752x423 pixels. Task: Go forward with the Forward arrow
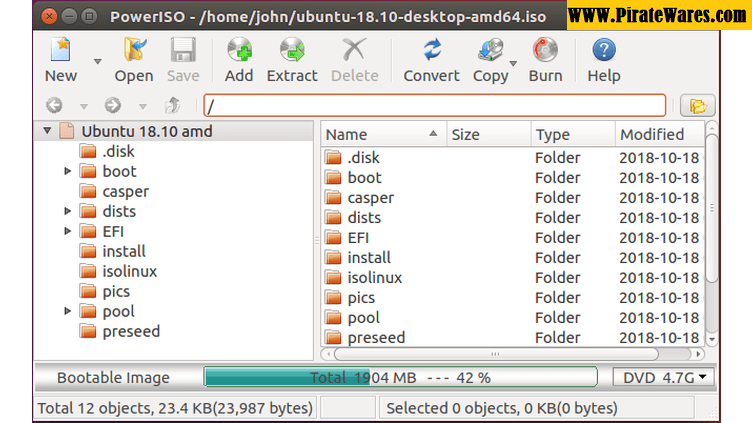(x=113, y=105)
